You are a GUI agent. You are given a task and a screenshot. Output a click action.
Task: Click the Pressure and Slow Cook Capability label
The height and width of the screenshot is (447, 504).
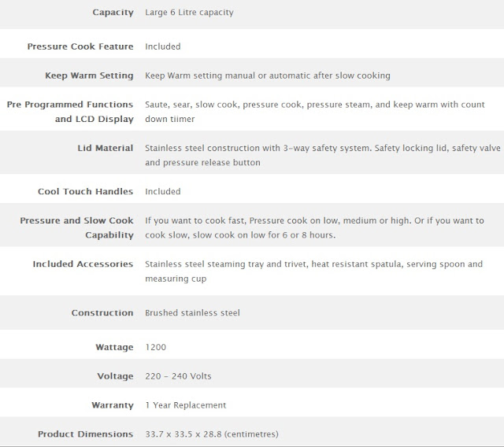click(76, 227)
